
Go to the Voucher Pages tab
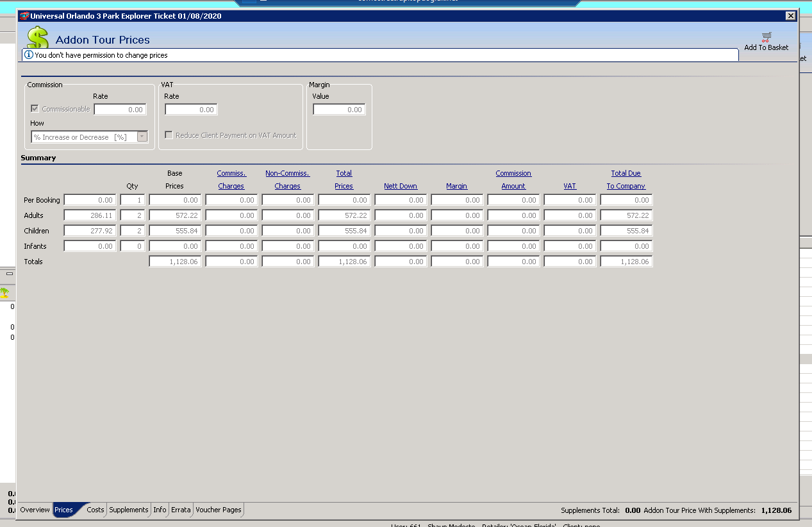click(x=219, y=510)
